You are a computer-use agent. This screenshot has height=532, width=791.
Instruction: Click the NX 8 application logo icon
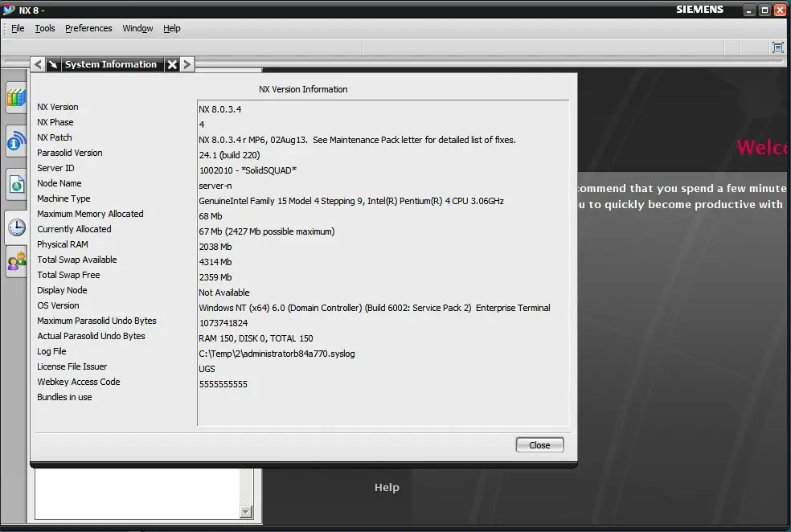(x=9, y=10)
